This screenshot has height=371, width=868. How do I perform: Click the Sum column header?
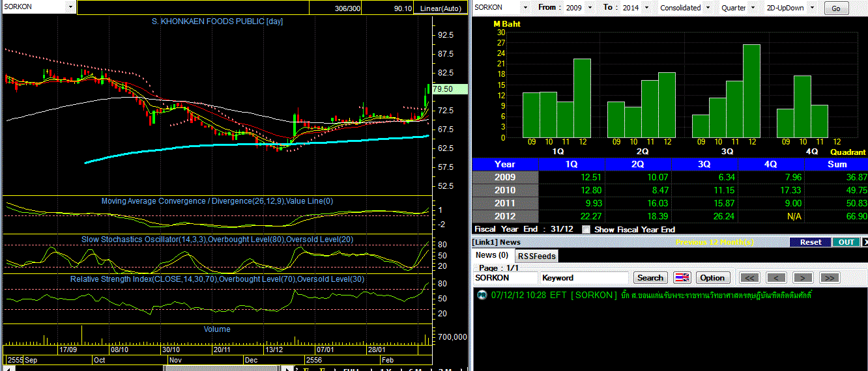click(x=837, y=164)
